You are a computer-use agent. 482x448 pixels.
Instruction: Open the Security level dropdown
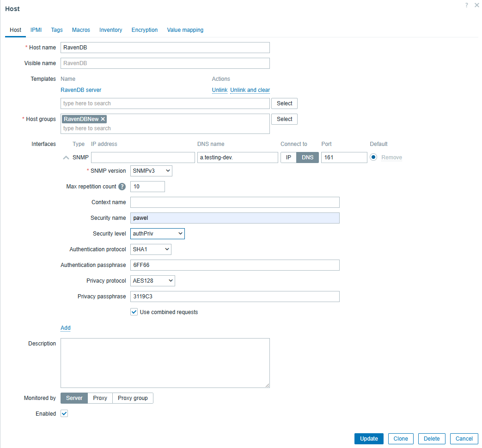[x=157, y=234]
